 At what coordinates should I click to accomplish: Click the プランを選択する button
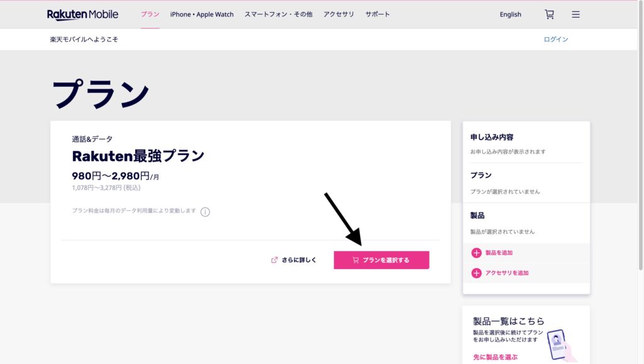pos(381,260)
